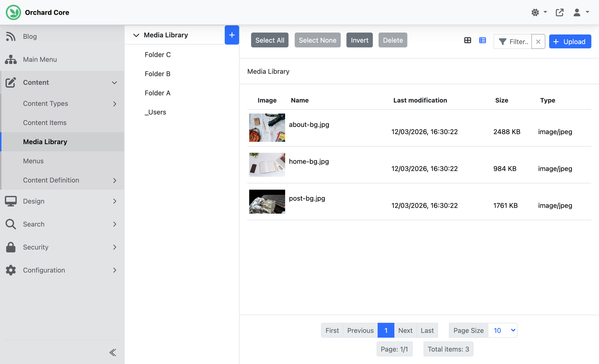Click the Configuration gear icon

point(11,270)
